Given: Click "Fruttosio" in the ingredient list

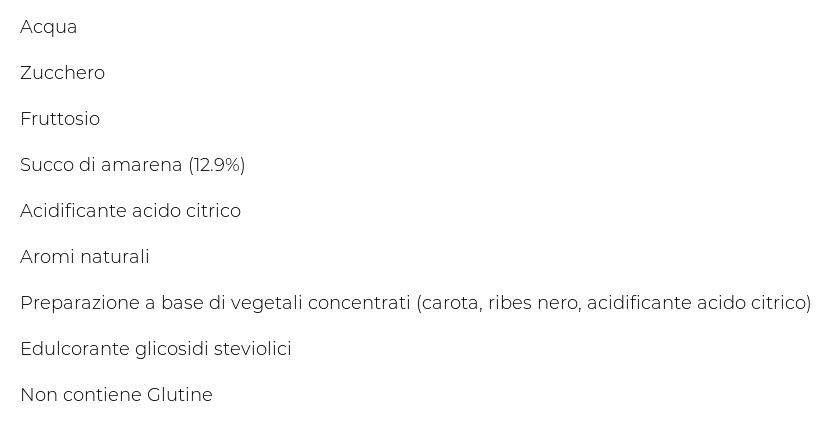Looking at the screenshot, I should [x=60, y=119].
